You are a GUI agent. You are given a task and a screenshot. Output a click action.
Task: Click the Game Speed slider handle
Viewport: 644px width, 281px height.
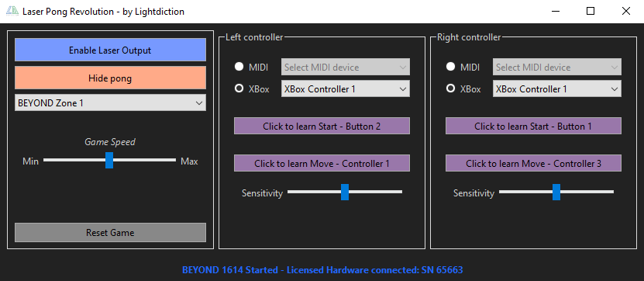pos(108,160)
